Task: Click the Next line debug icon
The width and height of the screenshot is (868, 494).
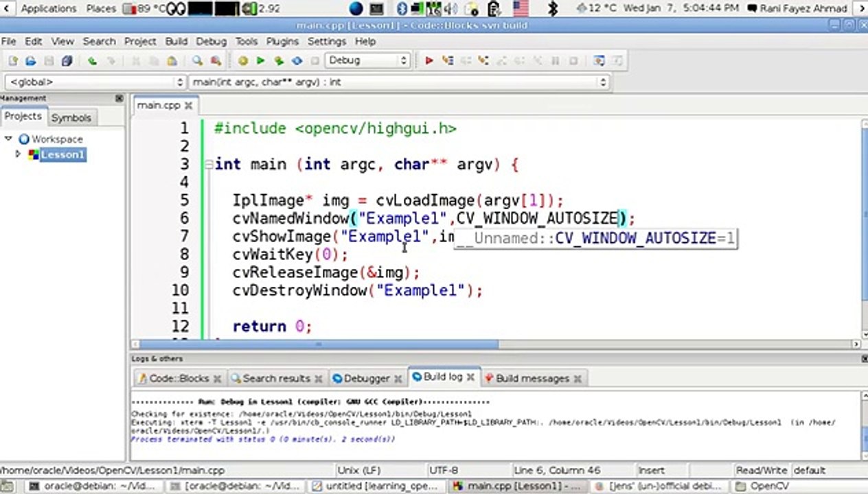Action: (x=466, y=61)
